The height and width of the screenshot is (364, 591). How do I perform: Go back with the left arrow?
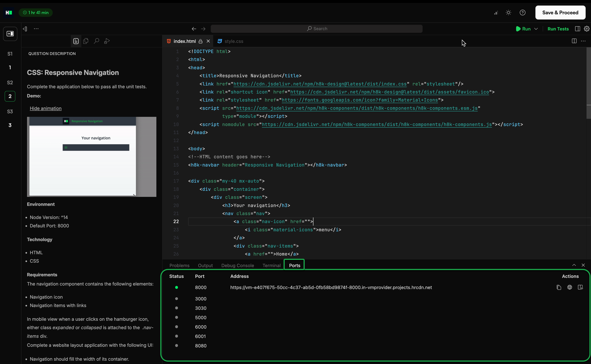(x=194, y=29)
